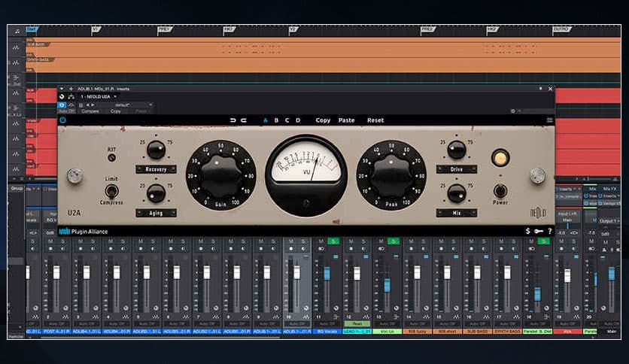Open the Mix label selector

coord(457,213)
